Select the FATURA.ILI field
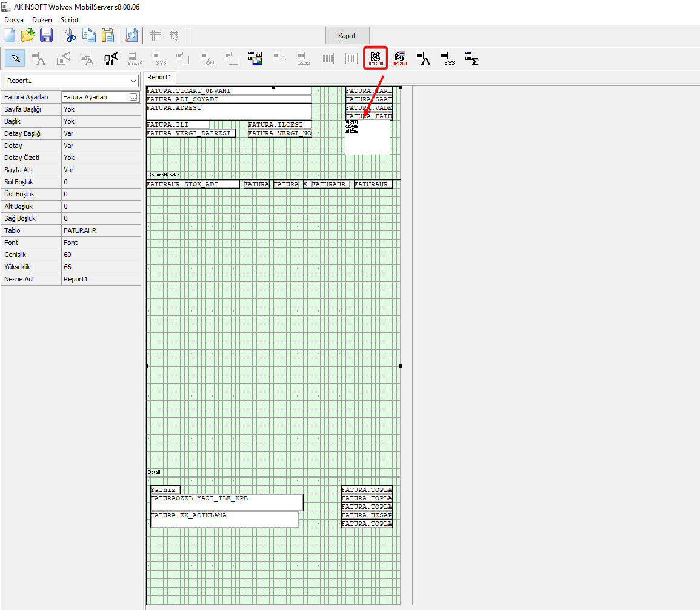 (x=178, y=124)
